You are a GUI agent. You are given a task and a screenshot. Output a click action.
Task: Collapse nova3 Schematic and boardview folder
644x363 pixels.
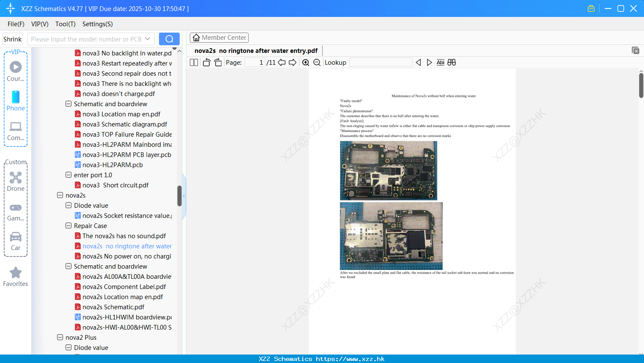[x=69, y=104]
